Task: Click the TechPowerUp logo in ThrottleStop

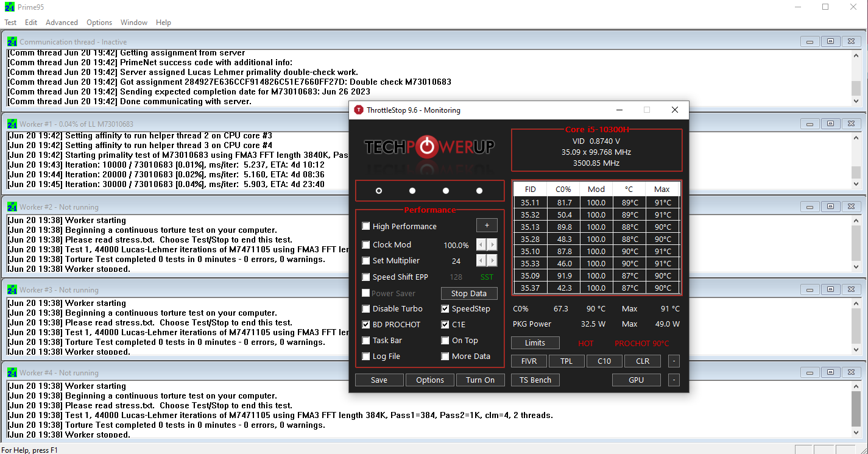Action: [x=429, y=146]
